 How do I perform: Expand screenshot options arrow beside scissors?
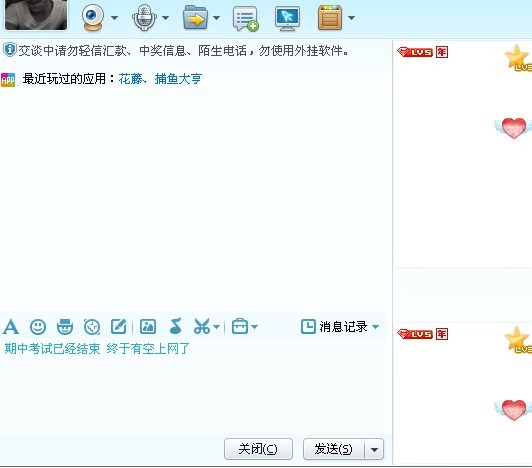(x=216, y=327)
